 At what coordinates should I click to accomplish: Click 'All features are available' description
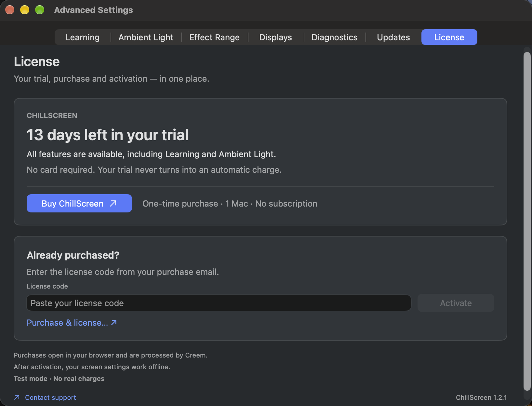151,154
